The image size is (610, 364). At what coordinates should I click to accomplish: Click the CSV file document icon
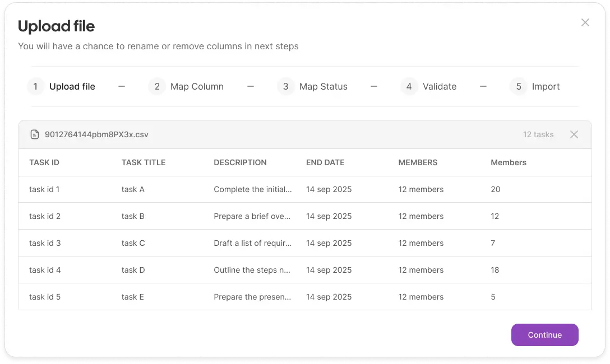tap(35, 134)
